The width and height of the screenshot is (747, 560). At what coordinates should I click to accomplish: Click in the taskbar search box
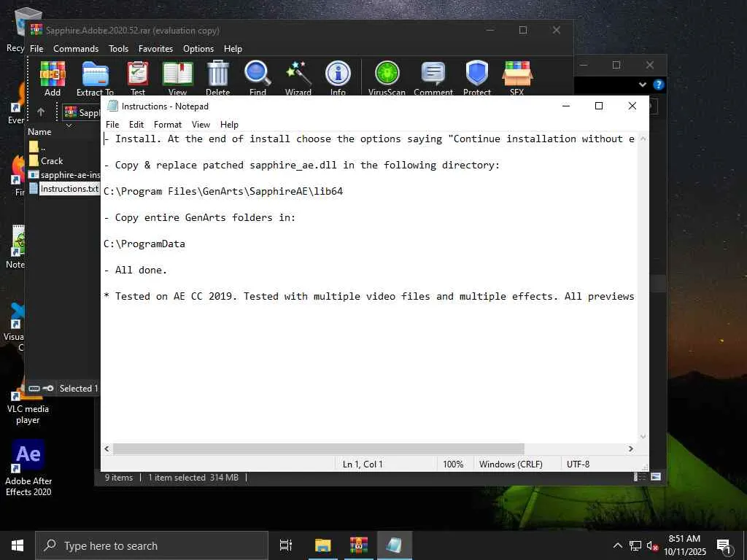point(152,545)
